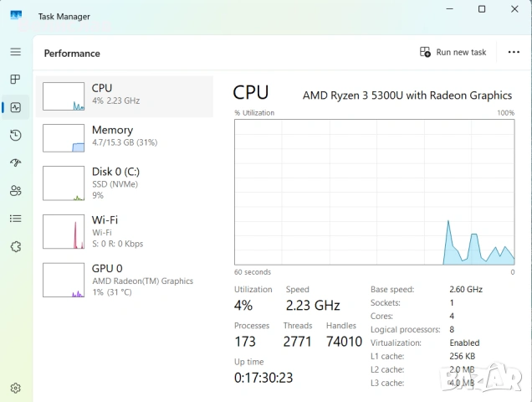Click the % Utilization graph label

tap(254, 113)
